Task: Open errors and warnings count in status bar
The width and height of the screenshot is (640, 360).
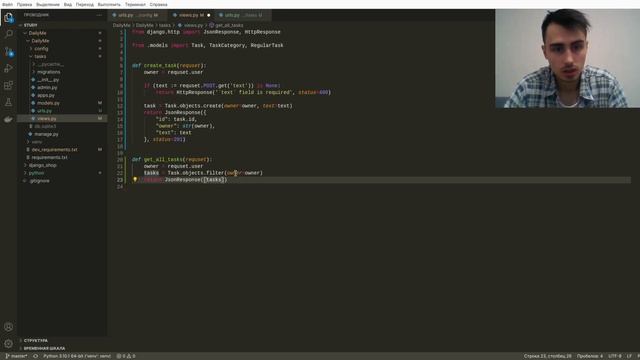Action: 126,356
